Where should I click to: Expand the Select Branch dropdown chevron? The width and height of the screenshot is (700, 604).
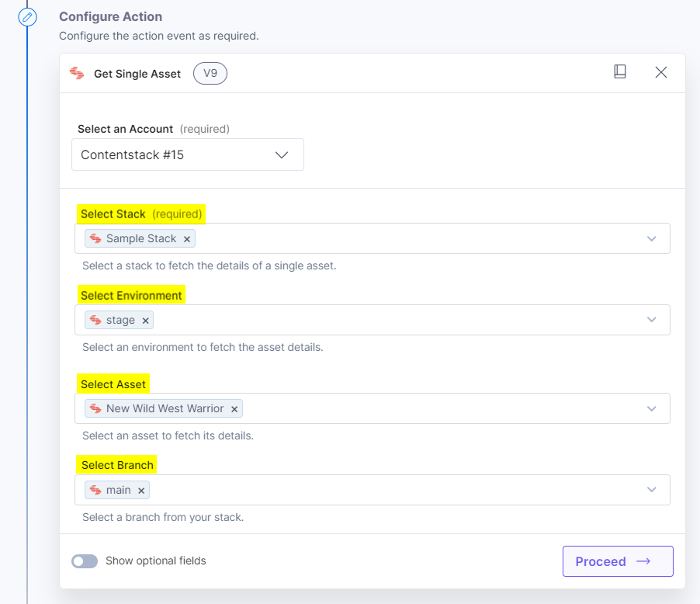tap(651, 490)
